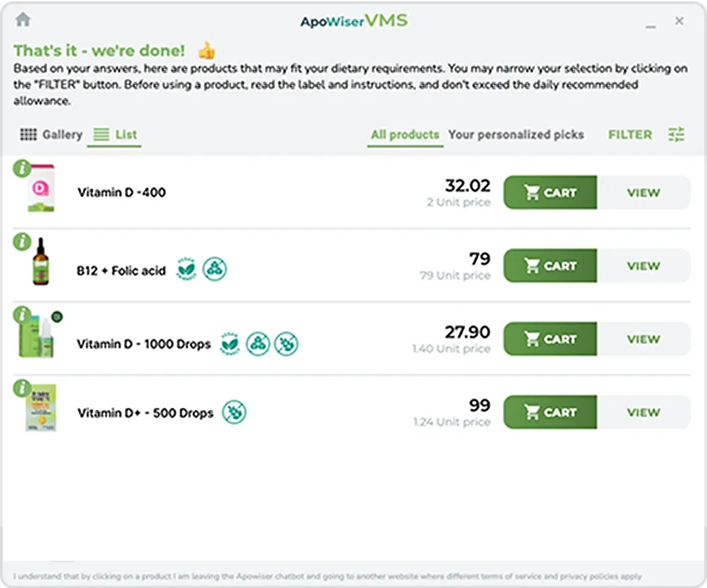Click the last round badge on Vitamin D - 1000 Drops

click(x=286, y=344)
